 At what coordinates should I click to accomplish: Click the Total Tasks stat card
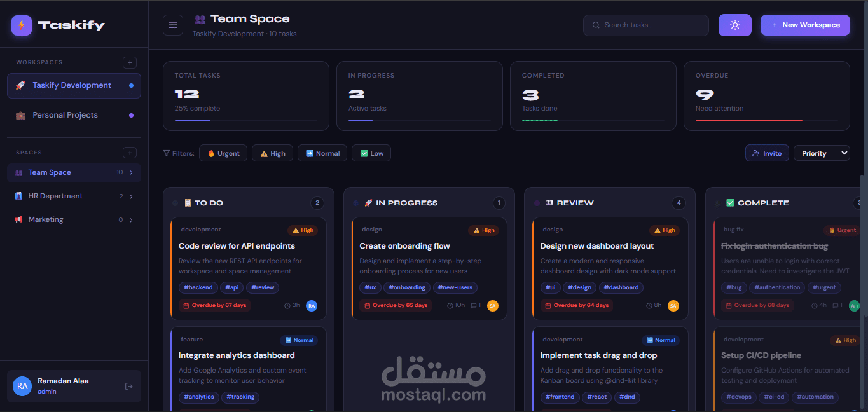click(x=246, y=96)
